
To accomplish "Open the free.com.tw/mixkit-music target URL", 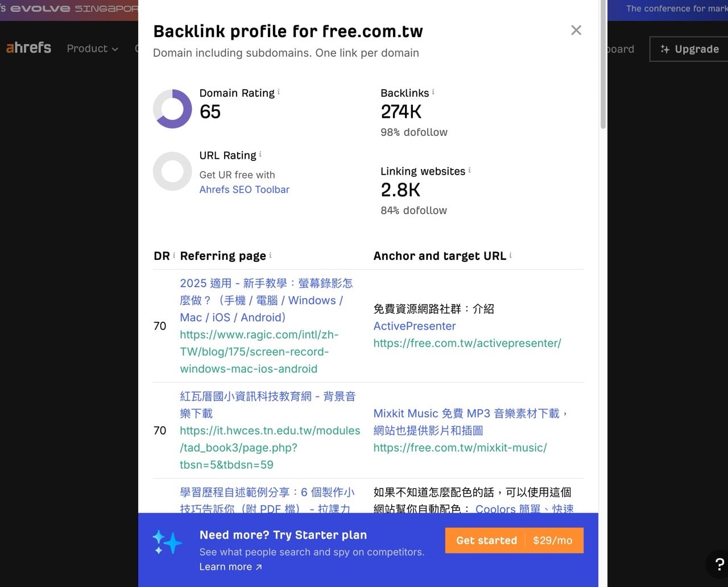I will [x=460, y=448].
